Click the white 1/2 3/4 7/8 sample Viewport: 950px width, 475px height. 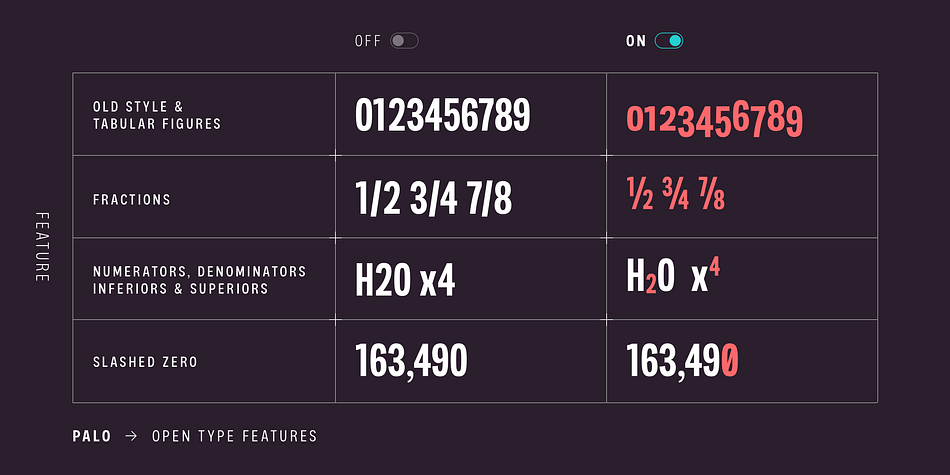433,199
